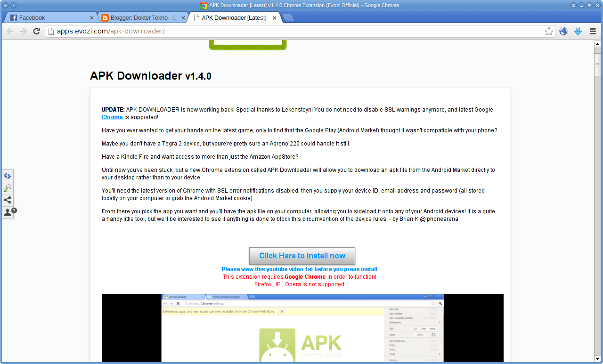Click the green logo fragment above heading

(248, 45)
